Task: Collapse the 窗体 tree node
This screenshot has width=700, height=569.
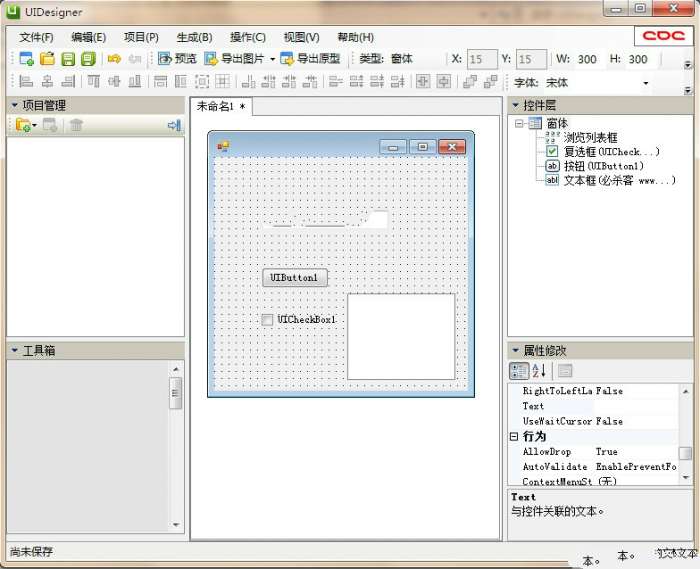Action: click(520, 123)
